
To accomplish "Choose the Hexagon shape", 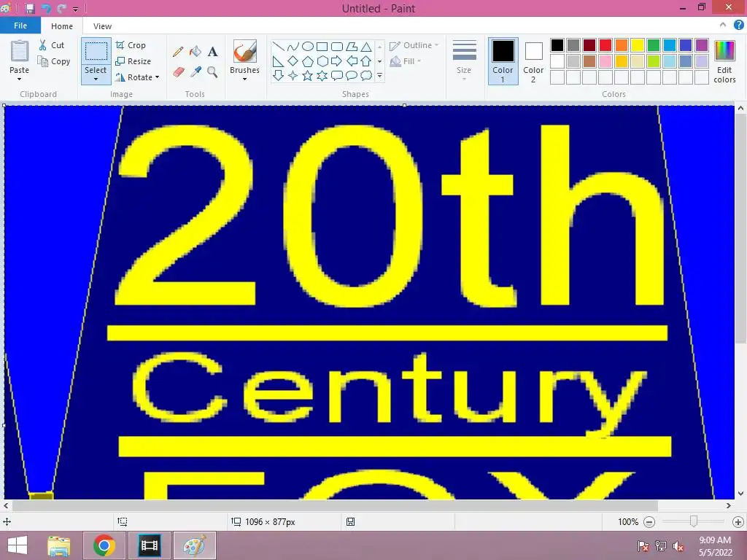I will coord(322,61).
